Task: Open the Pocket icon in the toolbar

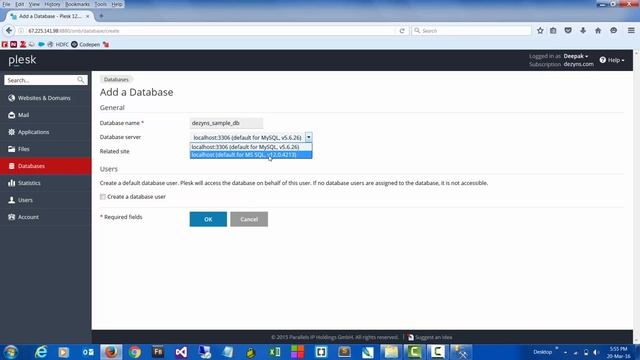Action: [x=568, y=31]
